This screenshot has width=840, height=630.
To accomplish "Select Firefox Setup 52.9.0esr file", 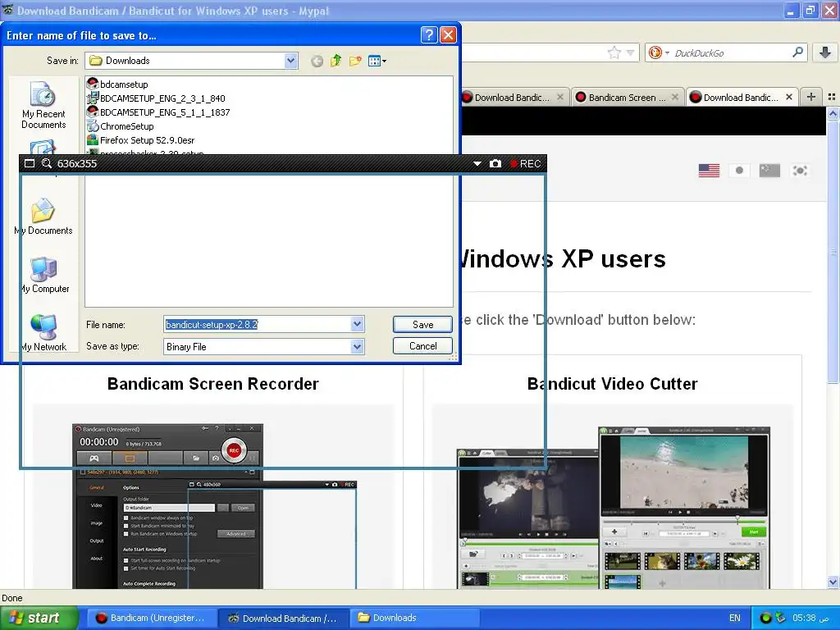I will (140, 139).
